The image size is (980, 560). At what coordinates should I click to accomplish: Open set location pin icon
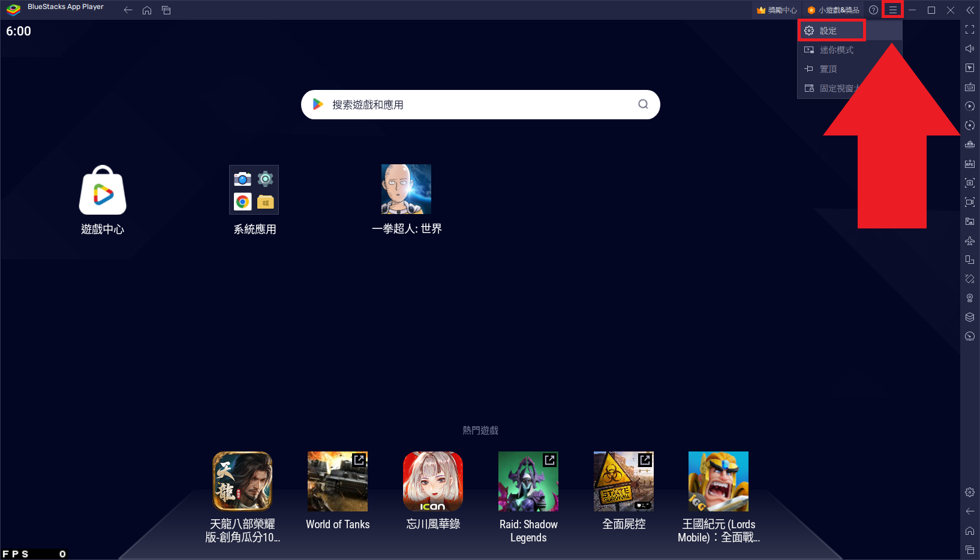pos(970,298)
